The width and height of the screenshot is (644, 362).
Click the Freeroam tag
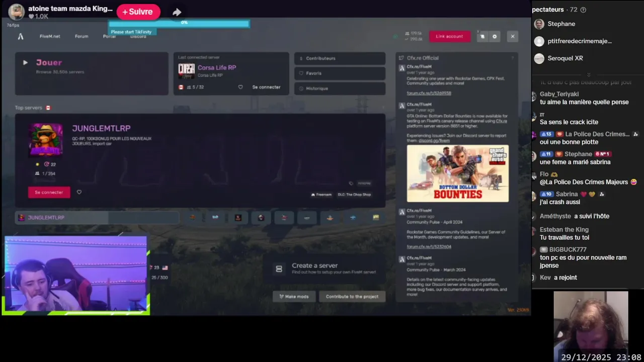coord(321,195)
